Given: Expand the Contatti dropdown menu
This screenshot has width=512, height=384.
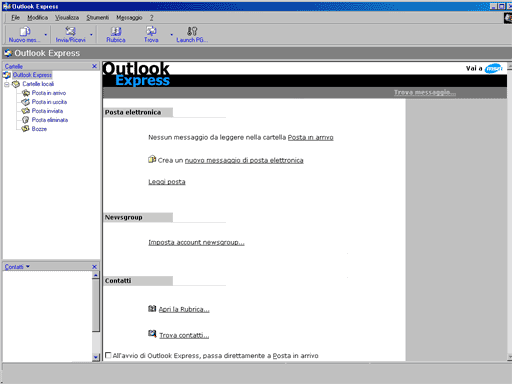Looking at the screenshot, I should tap(28, 266).
